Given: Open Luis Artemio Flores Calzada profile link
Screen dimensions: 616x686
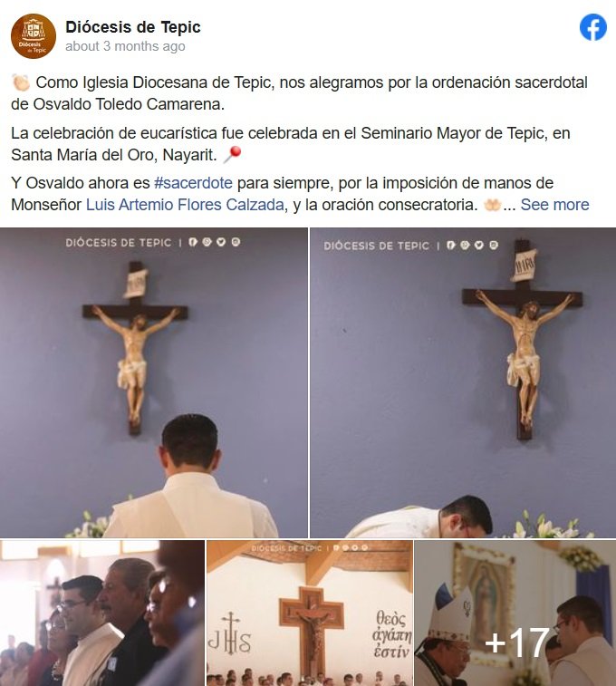Looking at the screenshot, I should (x=185, y=205).
